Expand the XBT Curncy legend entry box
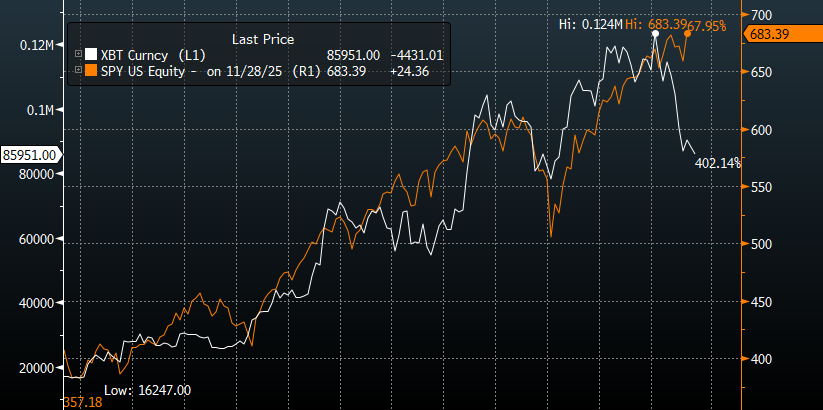Image resolution: width=823 pixels, height=410 pixels. 79,54
